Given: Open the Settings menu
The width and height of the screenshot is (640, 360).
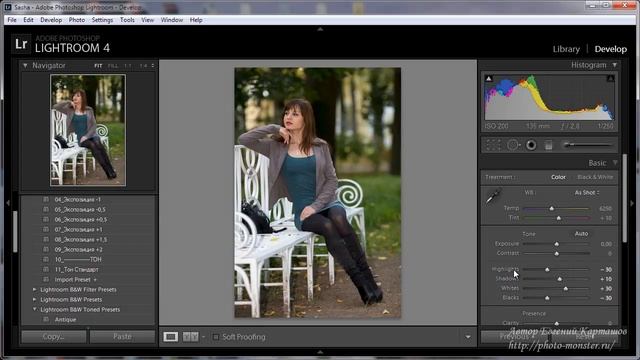Looking at the screenshot, I should tap(102, 20).
